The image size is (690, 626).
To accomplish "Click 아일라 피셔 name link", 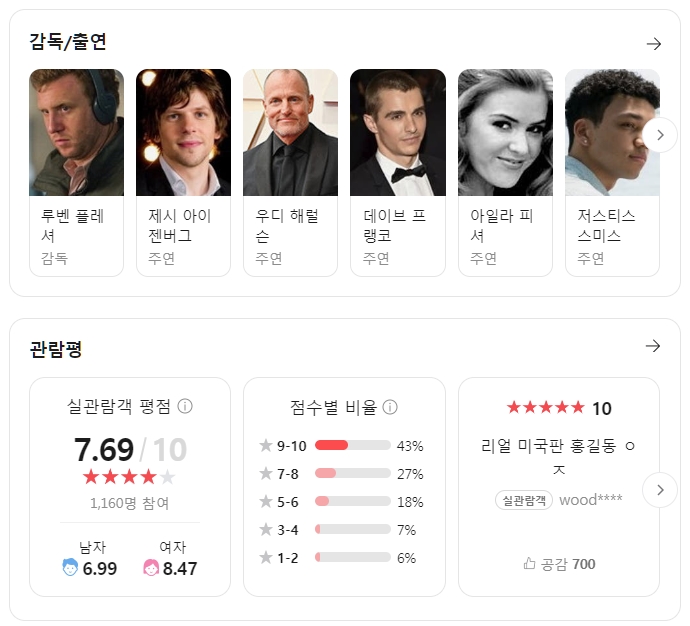I will pyautogui.click(x=504, y=225).
